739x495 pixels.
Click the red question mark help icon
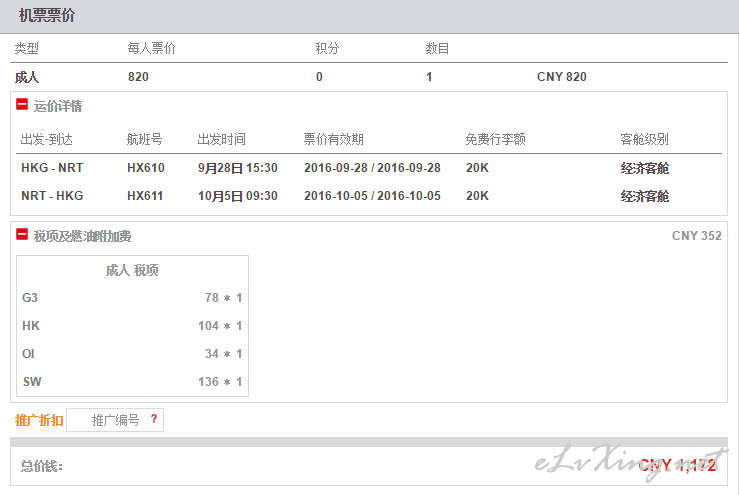click(154, 419)
